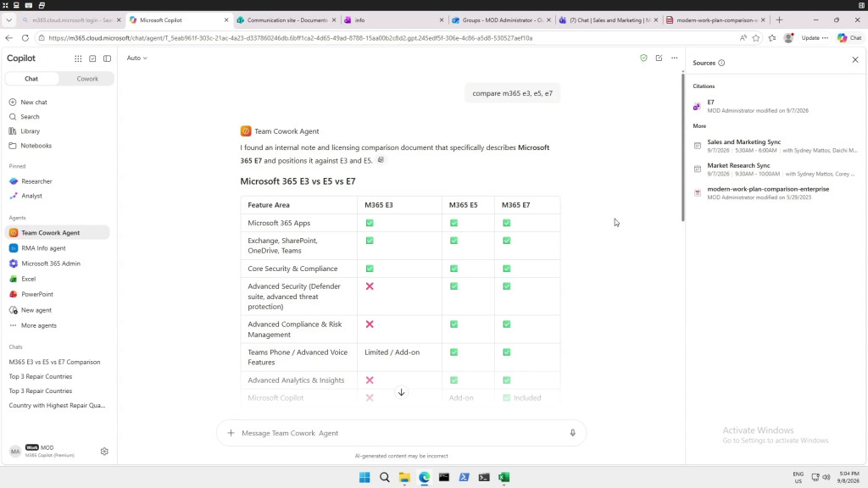Open the Researcher pinned agent

[36, 181]
